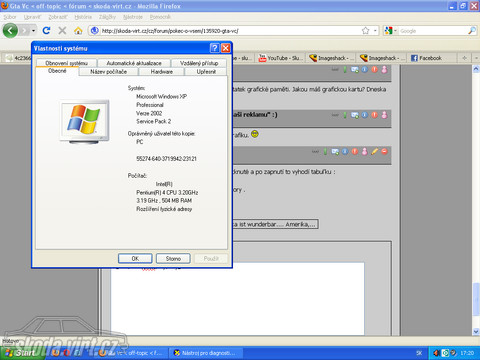Open the Upraviť menu
This screenshot has height=360, width=480.
tap(32, 17)
